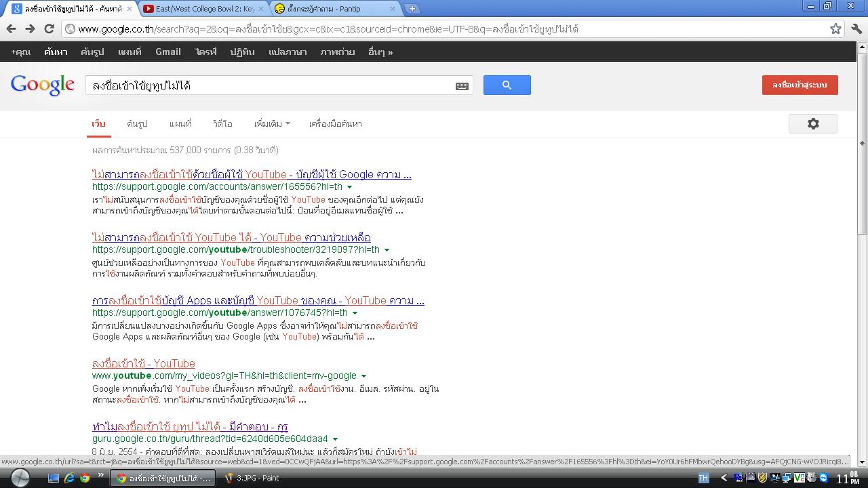The width and height of the screenshot is (868, 488).
Task: Select Gmail in Google top bar
Action: pos(167,52)
